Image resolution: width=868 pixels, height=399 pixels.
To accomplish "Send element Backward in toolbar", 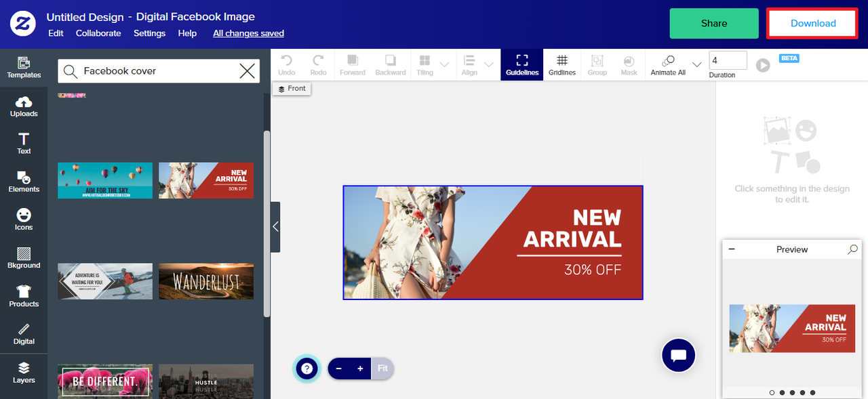I will point(391,65).
